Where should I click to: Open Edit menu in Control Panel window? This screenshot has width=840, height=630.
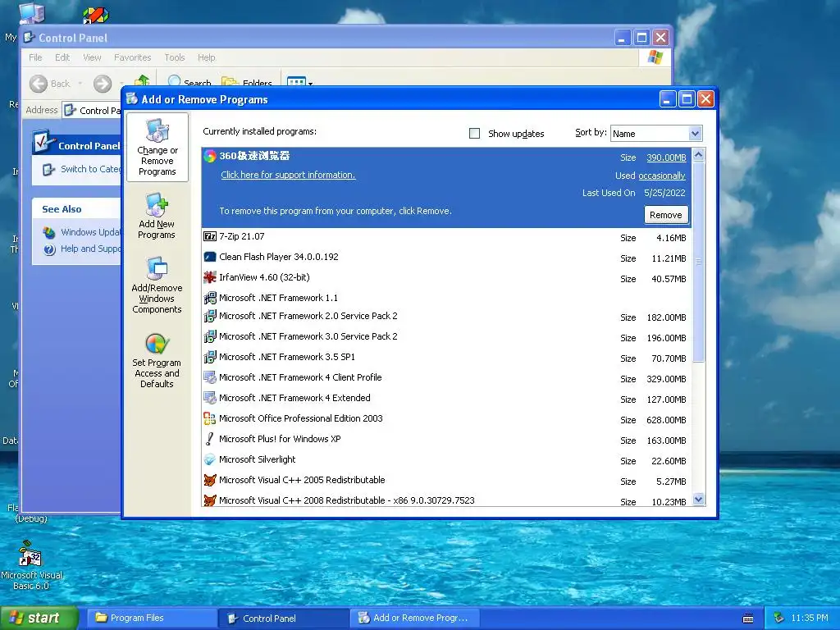coord(62,57)
